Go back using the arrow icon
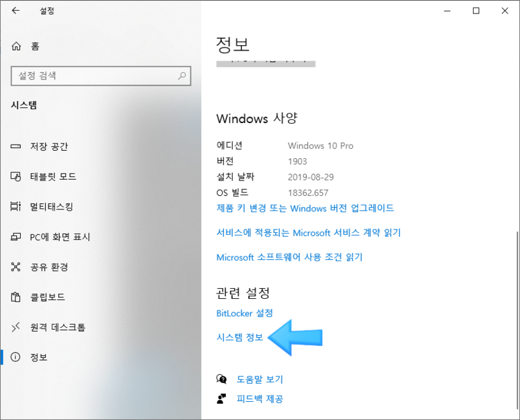 [x=15, y=11]
